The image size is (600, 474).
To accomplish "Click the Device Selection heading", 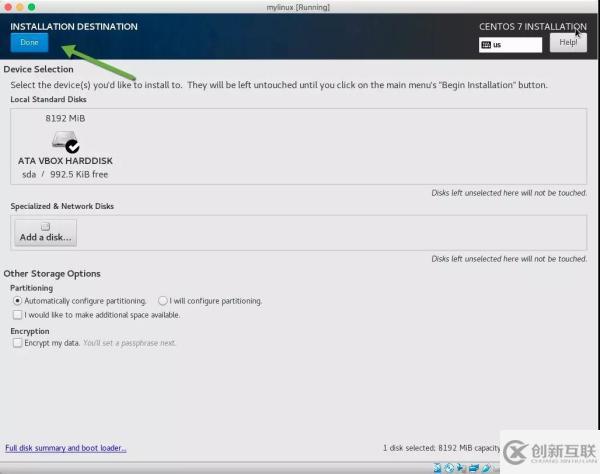I will click(x=38, y=69).
